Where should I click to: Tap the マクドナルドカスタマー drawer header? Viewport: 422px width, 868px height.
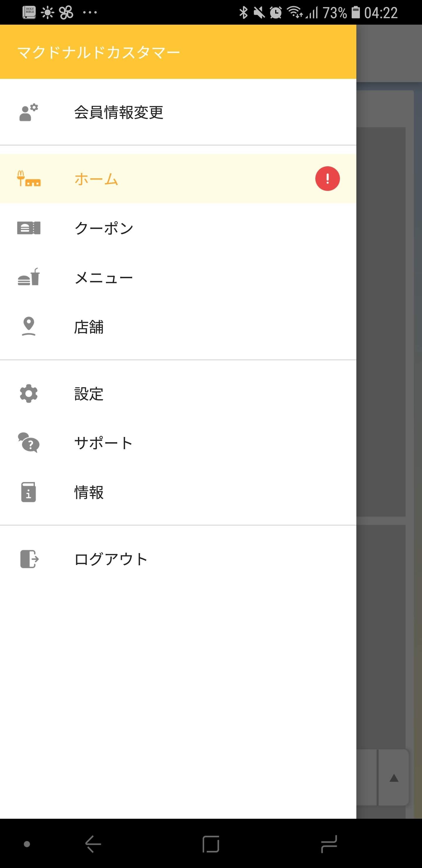98,52
